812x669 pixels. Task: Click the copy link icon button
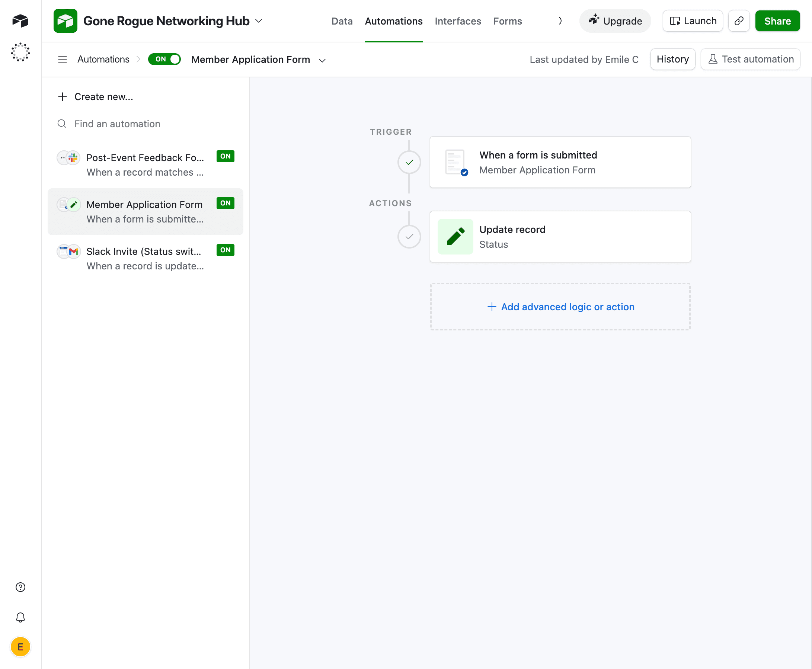point(738,21)
